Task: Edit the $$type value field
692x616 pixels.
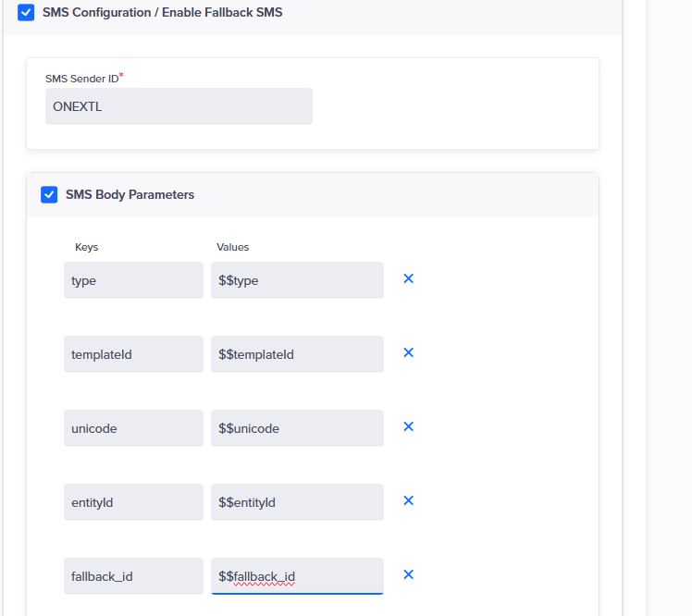Action: 297,280
